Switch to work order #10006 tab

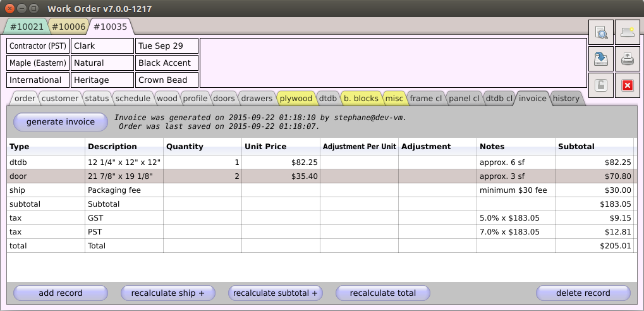click(68, 27)
